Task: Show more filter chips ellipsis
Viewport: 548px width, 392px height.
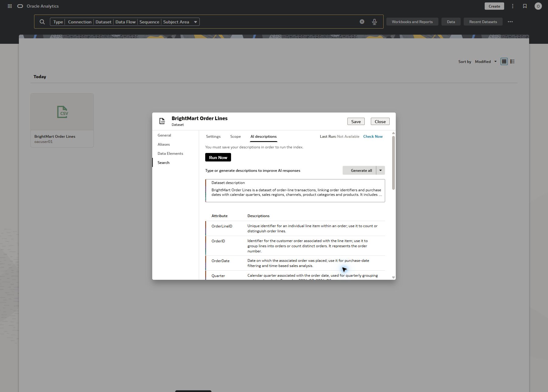Action: (510, 22)
